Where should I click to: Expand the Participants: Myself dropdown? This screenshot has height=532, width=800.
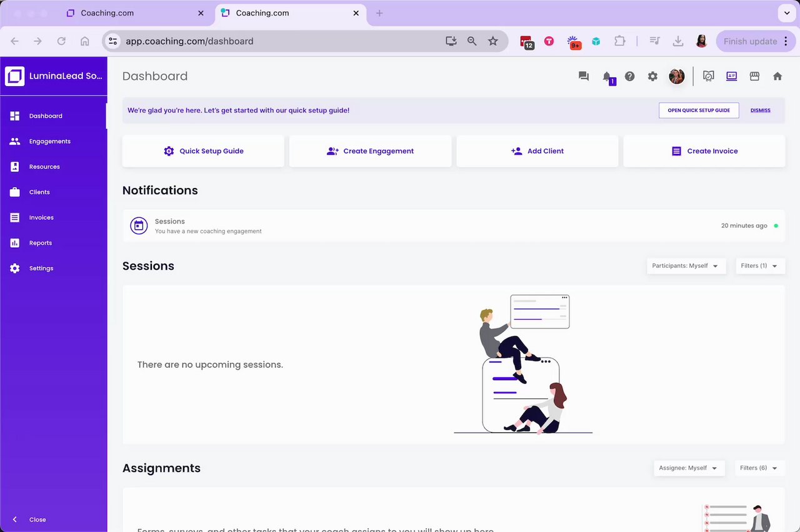click(686, 266)
